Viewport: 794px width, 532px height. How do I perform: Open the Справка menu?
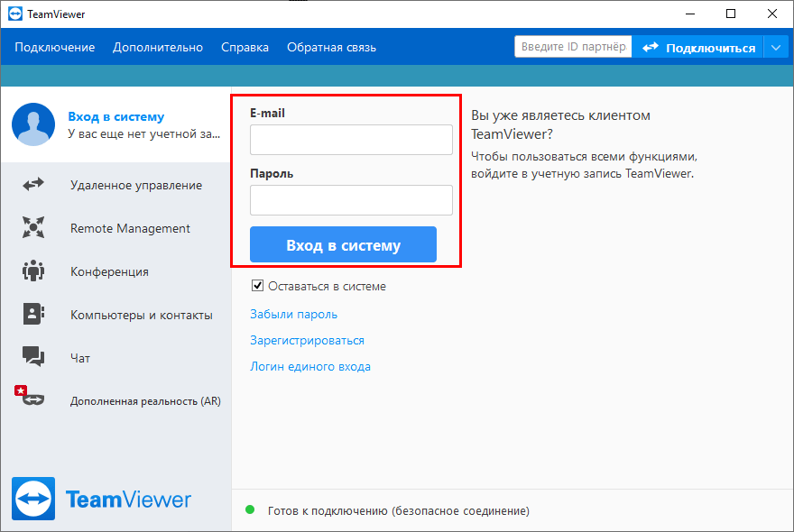(245, 48)
